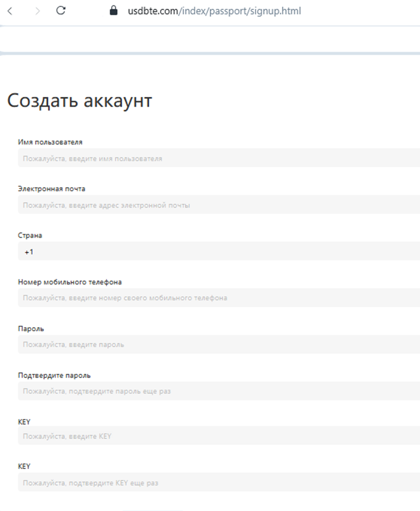Click the padlock site security icon
This screenshot has width=420, height=511.
click(x=114, y=11)
